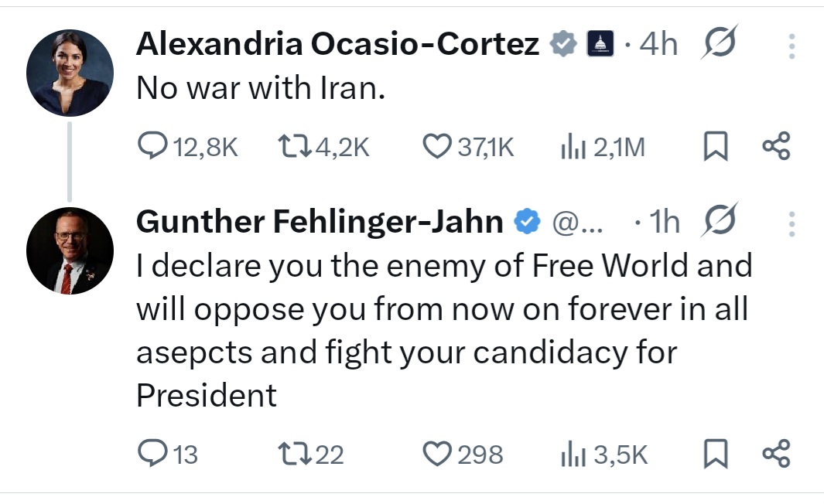Open Grok icon on Fehlinger-Jahn's reply
The height and width of the screenshot is (504, 824).
tap(720, 221)
